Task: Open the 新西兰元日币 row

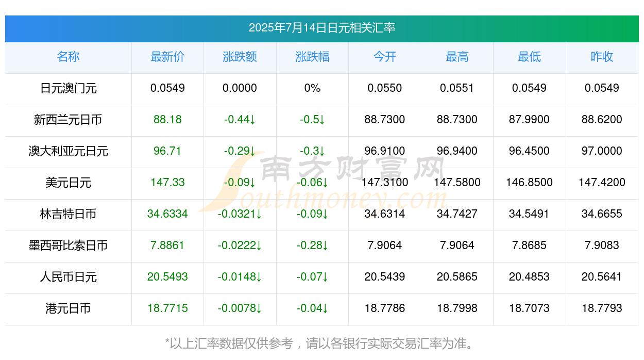Action: [68, 120]
